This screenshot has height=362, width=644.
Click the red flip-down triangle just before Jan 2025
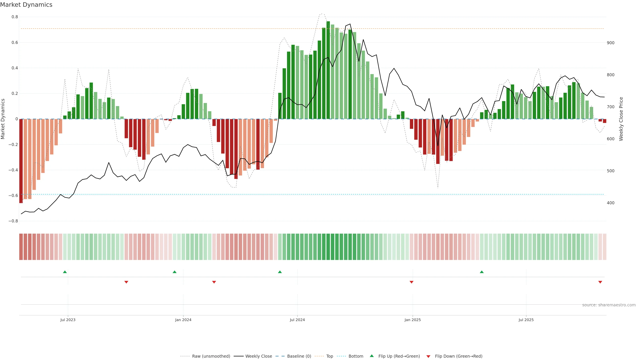pos(412,282)
